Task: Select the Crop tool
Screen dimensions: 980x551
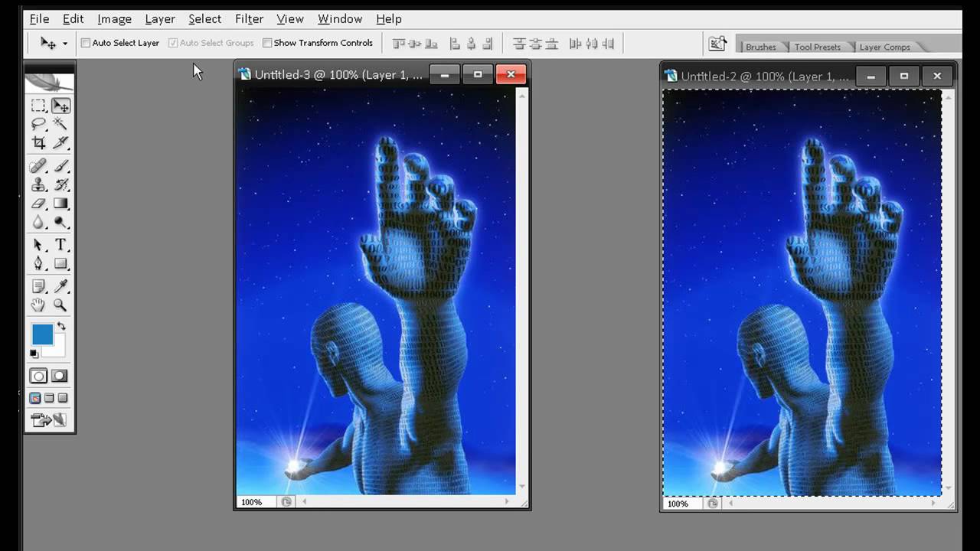Action: pos(38,142)
